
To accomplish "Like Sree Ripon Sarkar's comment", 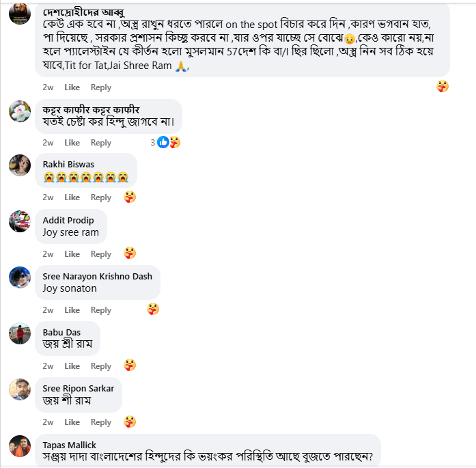I will click(72, 422).
